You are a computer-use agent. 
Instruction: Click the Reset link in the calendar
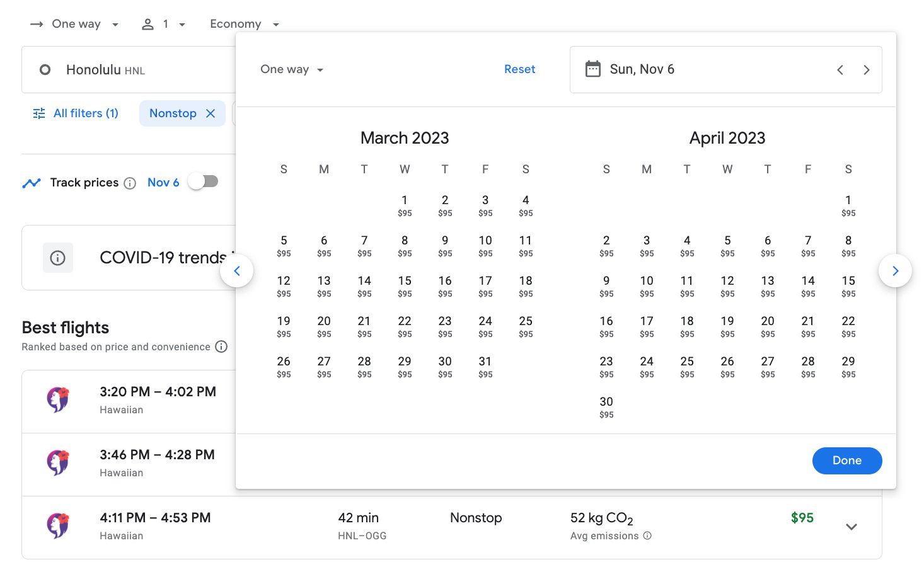pos(519,69)
